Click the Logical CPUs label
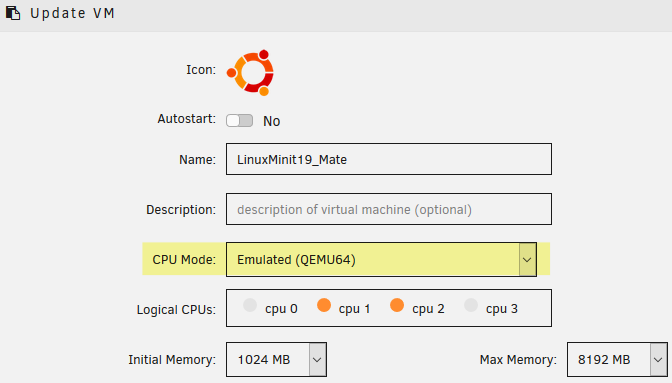 pyautogui.click(x=176, y=310)
